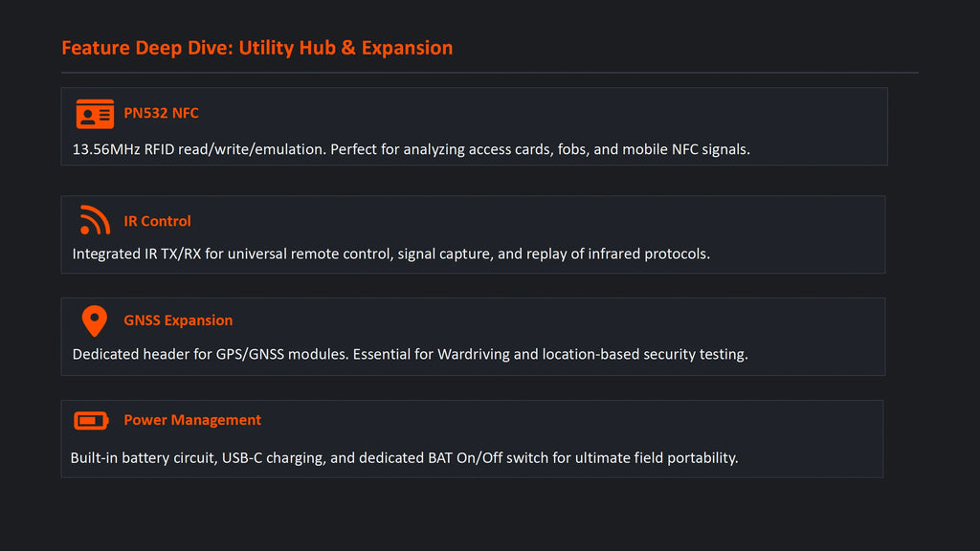The width and height of the screenshot is (980, 551).
Task: Select the IR Control heading
Action: point(158,221)
